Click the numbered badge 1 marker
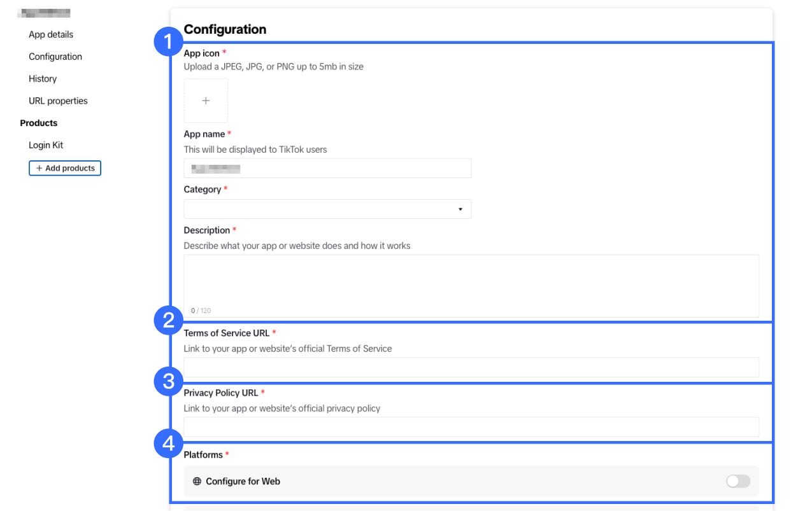Screen dimensions: 812x511 (168, 44)
